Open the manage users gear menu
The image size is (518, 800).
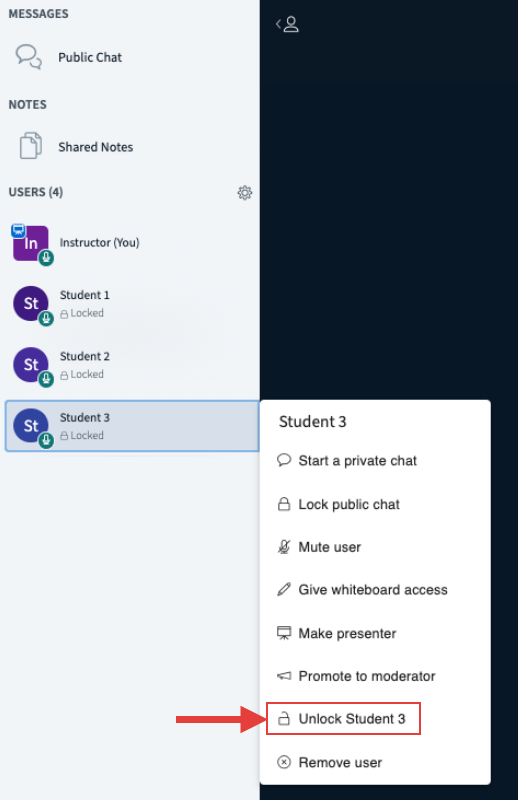point(244,192)
